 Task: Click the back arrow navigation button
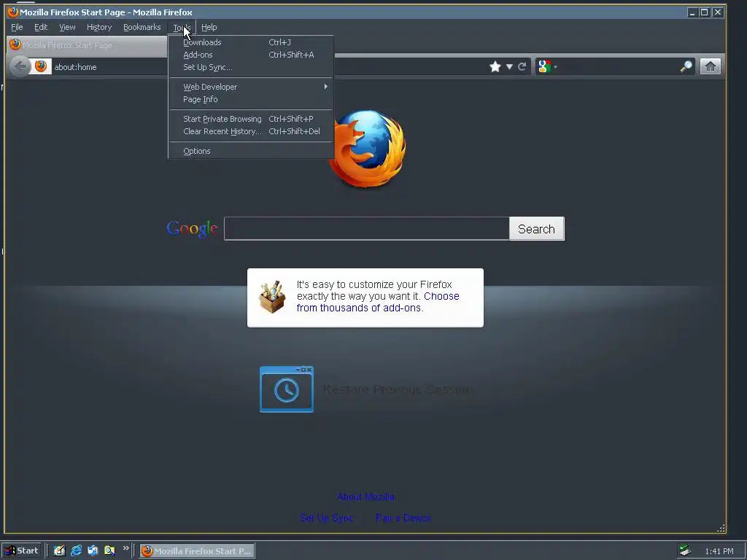pyautogui.click(x=20, y=66)
